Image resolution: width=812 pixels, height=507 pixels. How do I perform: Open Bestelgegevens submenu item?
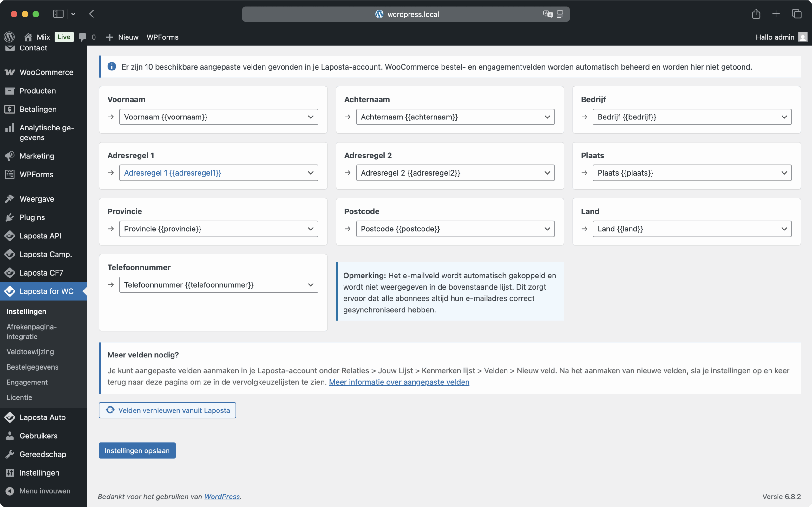pyautogui.click(x=32, y=367)
